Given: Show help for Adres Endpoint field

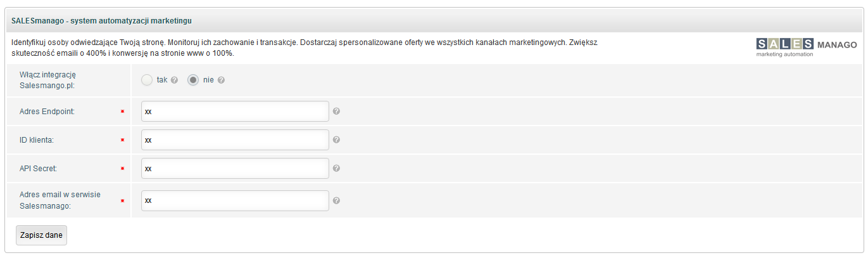Looking at the screenshot, I should (x=337, y=111).
